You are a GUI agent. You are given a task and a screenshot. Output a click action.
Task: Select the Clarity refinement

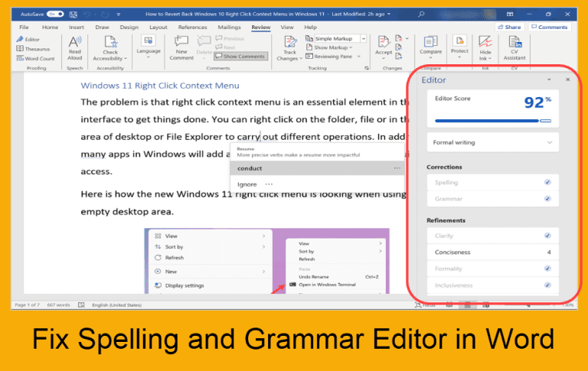(x=493, y=236)
